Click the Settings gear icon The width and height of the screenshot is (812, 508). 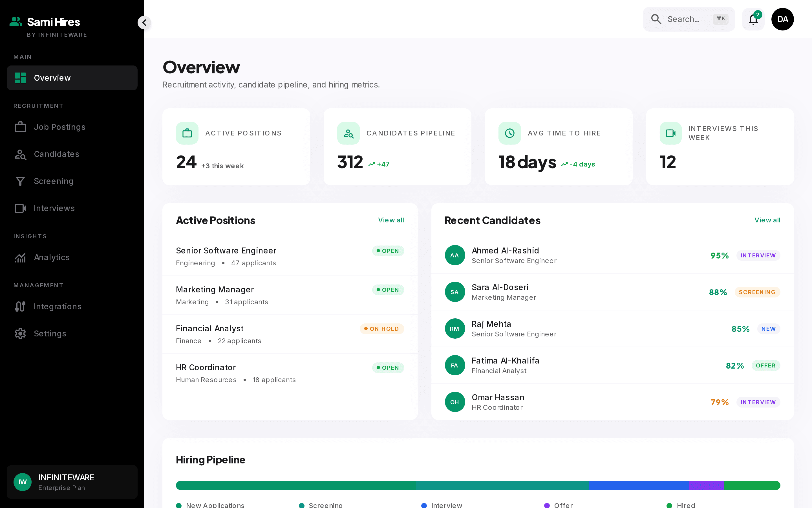click(x=21, y=334)
